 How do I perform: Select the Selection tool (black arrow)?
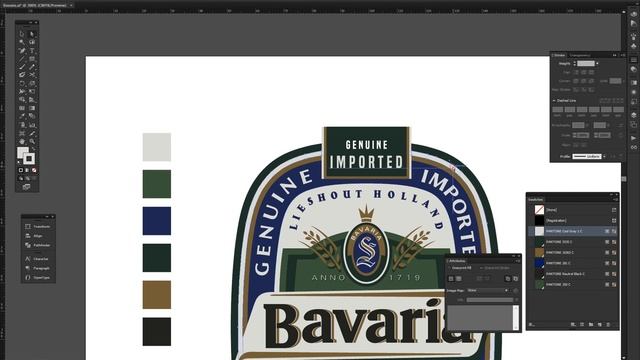tap(22, 34)
